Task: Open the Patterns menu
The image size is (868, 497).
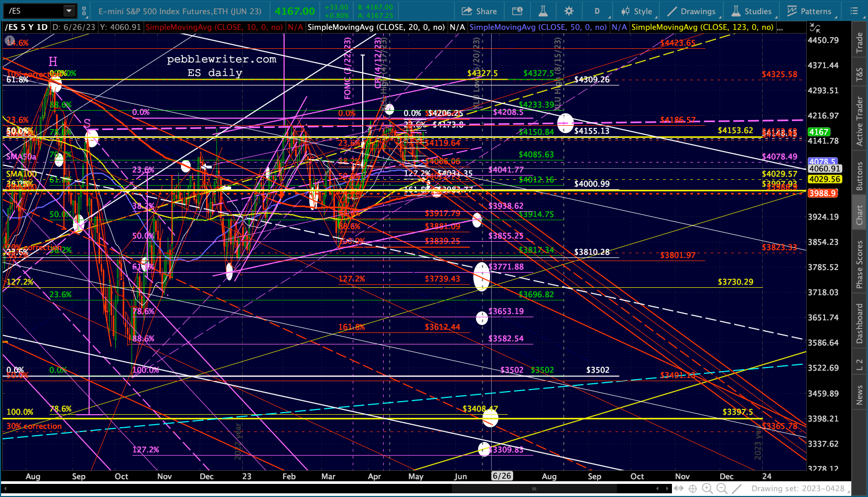Action: click(809, 11)
